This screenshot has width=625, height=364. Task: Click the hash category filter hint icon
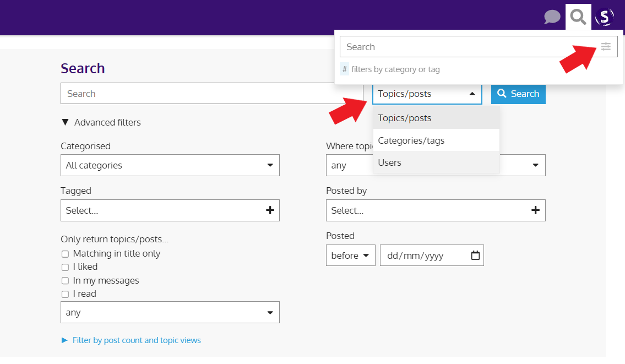point(345,69)
